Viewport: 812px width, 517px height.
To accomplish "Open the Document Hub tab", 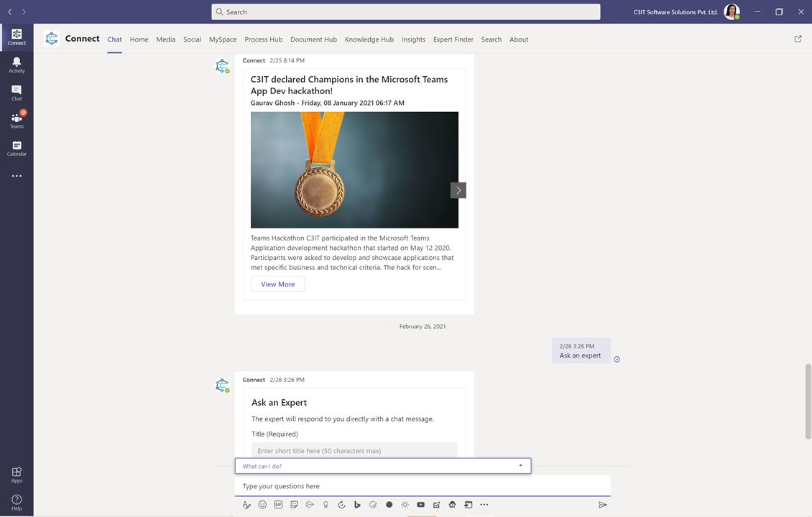I will [x=313, y=39].
